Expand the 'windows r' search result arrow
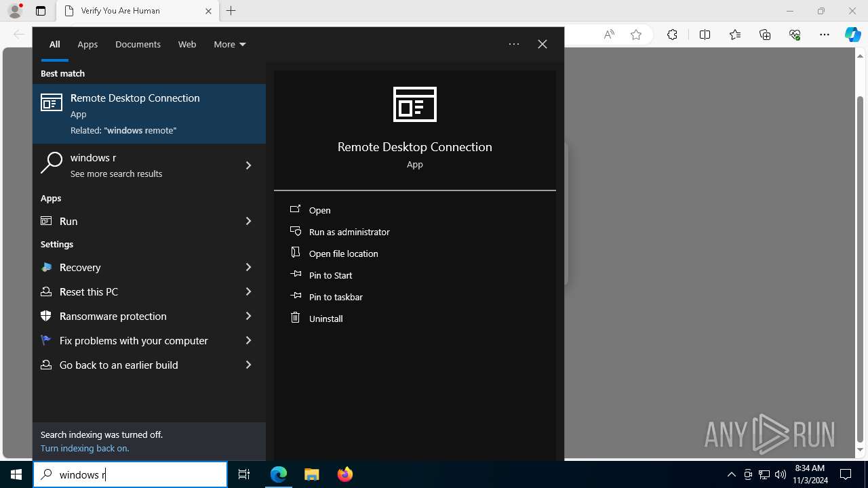The image size is (868, 488). click(248, 165)
